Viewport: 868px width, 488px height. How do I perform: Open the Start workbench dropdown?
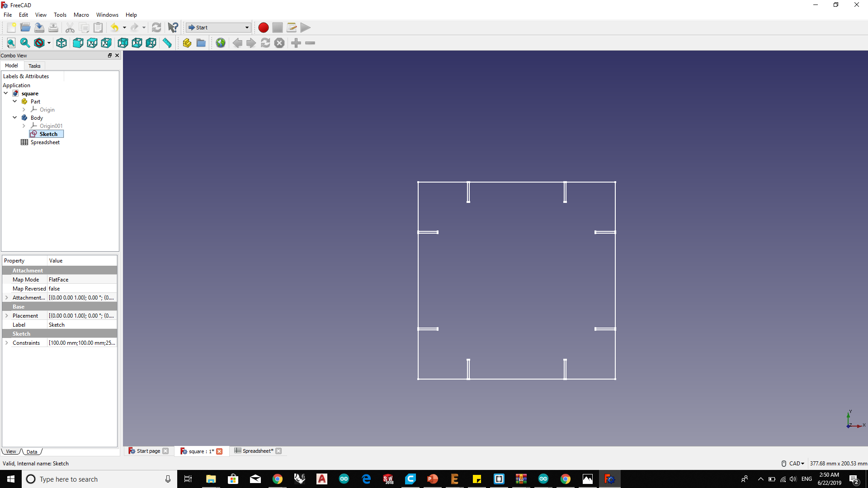[x=218, y=28]
